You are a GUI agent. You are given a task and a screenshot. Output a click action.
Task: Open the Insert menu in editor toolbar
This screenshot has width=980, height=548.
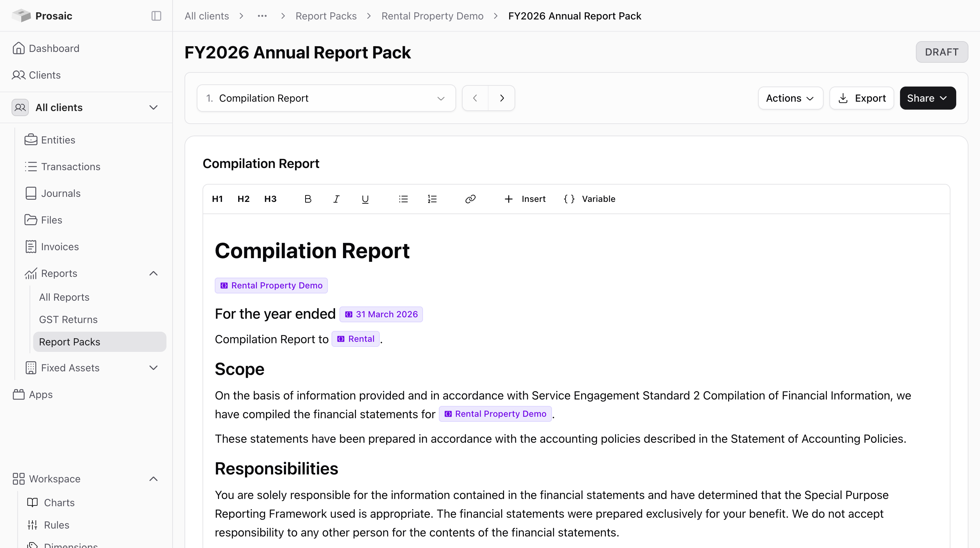525,199
